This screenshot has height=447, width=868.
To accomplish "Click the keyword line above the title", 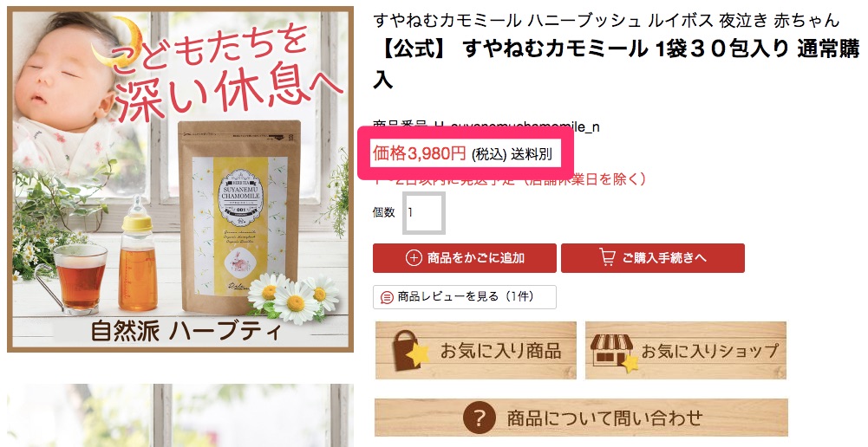I will 606,21.
